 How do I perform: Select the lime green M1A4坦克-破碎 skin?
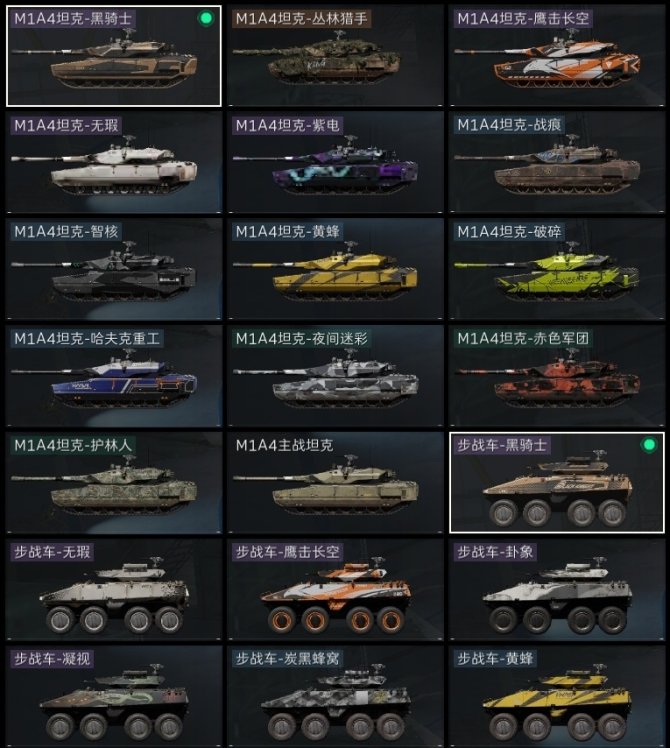(557, 269)
